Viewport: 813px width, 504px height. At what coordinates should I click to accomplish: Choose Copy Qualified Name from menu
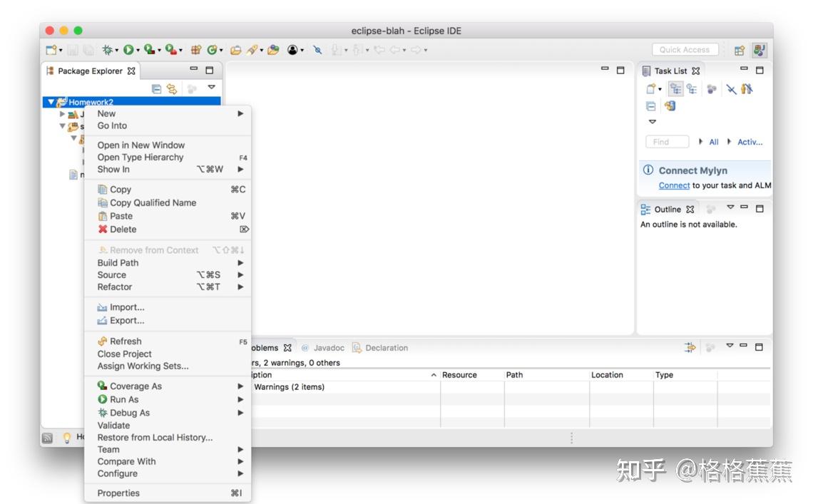pos(168,202)
